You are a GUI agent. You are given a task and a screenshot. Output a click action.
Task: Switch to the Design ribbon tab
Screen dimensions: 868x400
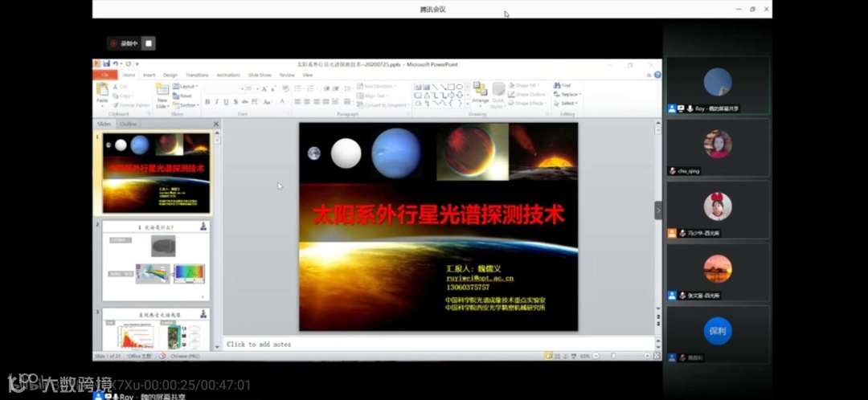[170, 76]
